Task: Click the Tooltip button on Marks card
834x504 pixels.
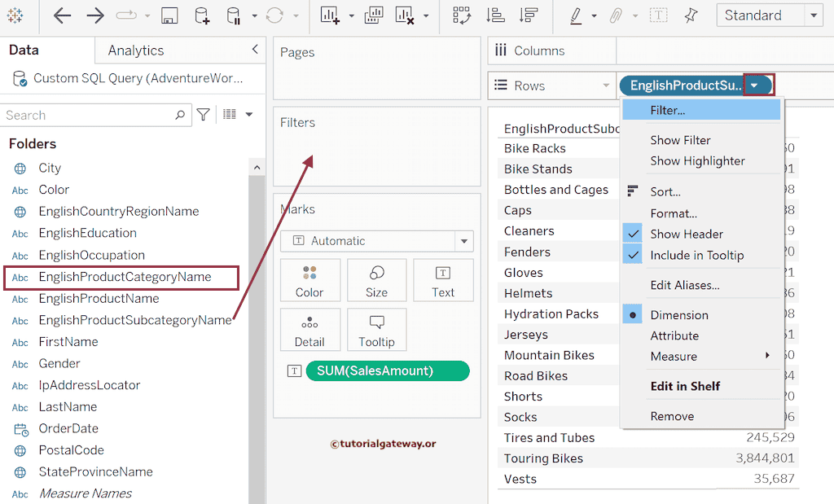Action: click(376, 331)
